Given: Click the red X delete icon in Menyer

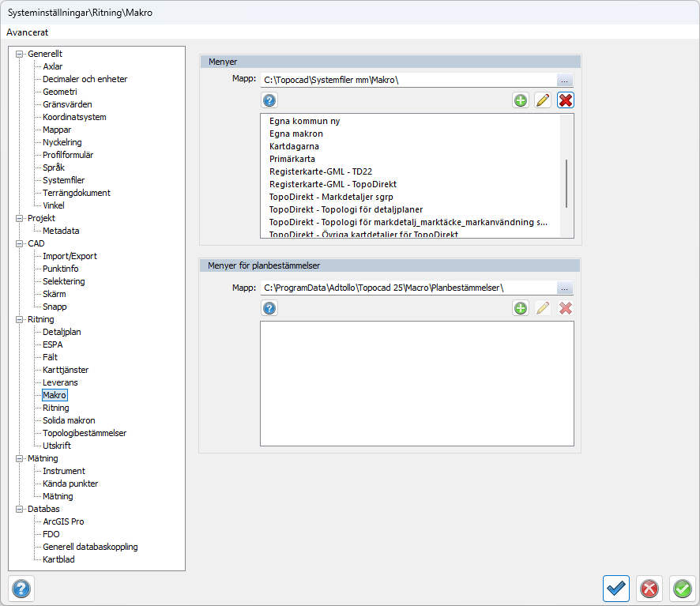Looking at the screenshot, I should [565, 100].
